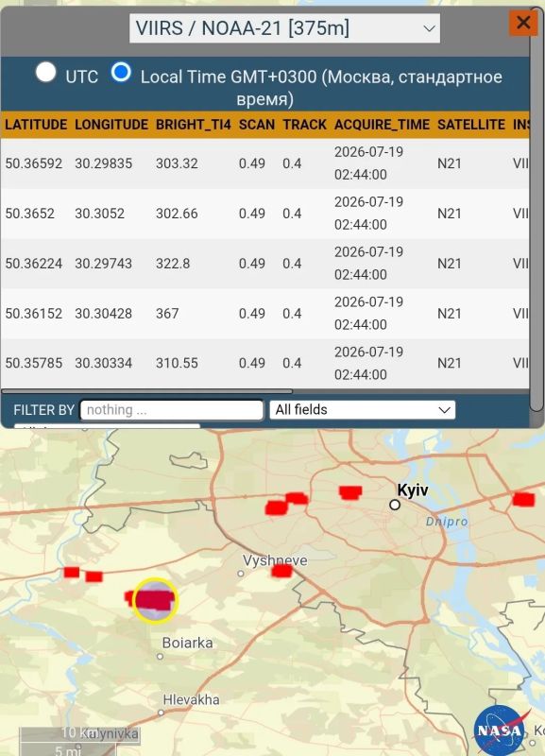Select the Local Time GMT+0300 radio button

(121, 73)
